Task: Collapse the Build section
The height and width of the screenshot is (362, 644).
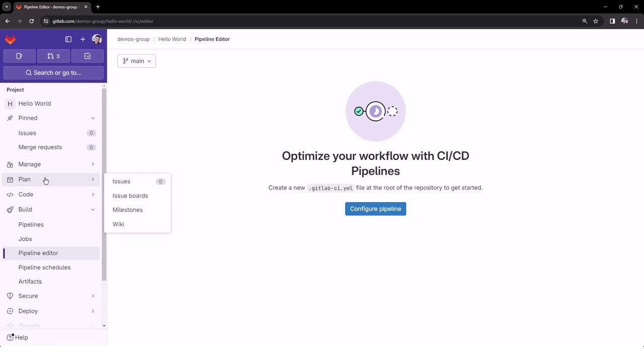Action: pyautogui.click(x=51, y=210)
